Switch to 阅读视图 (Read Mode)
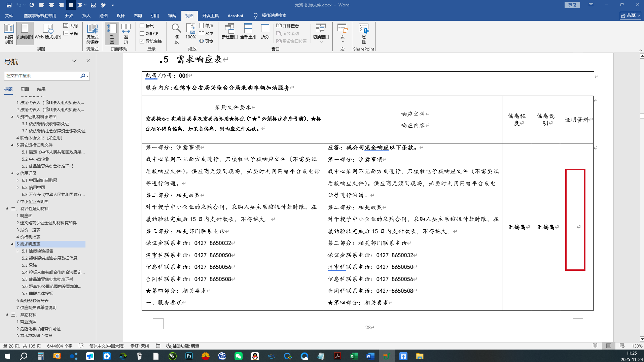644x362 pixels. tap(9, 34)
